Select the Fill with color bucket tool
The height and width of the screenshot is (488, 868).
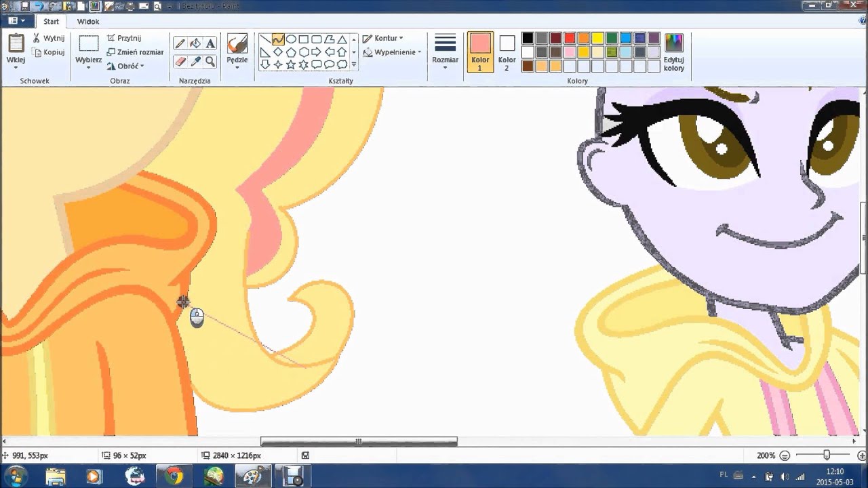pos(195,43)
